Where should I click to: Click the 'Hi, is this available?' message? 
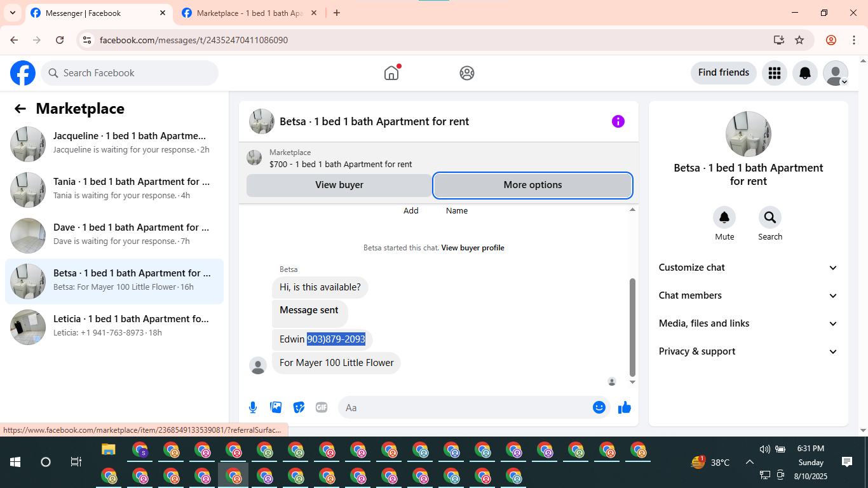pyautogui.click(x=320, y=287)
